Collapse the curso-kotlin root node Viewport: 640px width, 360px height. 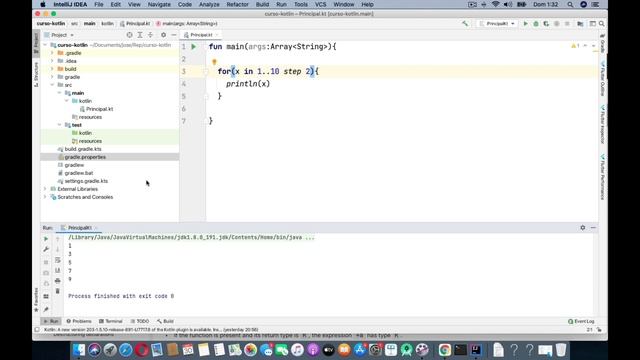coord(45,45)
